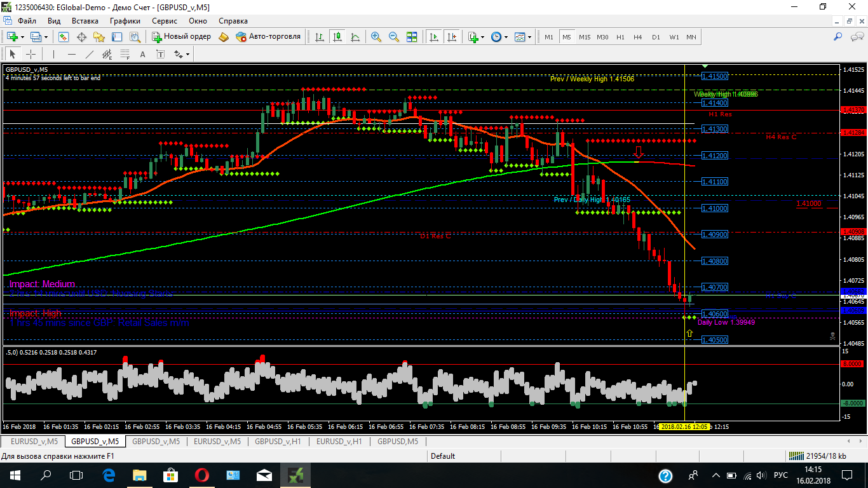Select the horizontal line drawing tool
Viewport: 868px width, 488px height.
pos(72,54)
